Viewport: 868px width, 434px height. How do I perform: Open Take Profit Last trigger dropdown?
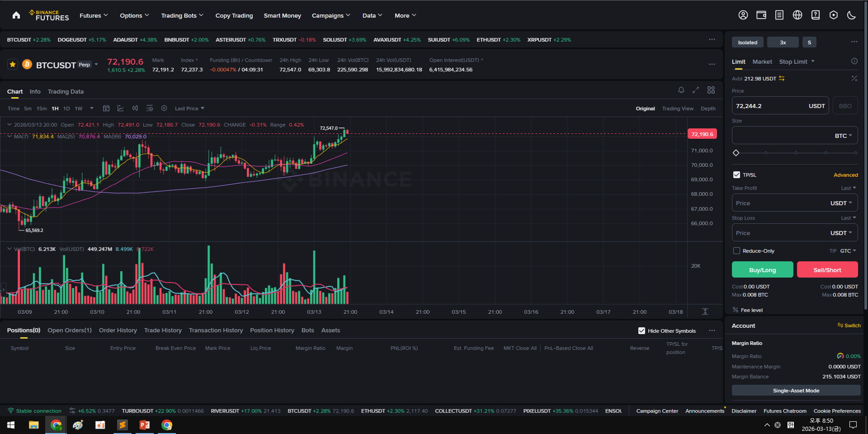(x=848, y=188)
